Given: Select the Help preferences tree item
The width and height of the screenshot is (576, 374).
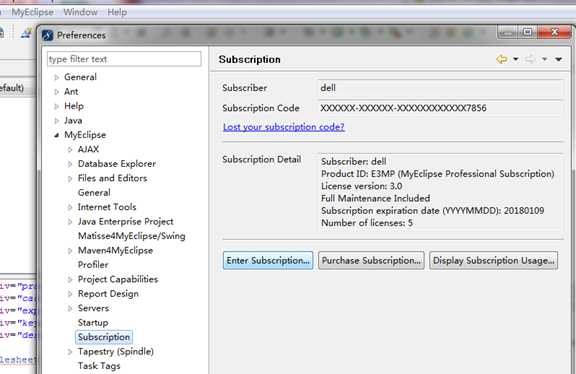Looking at the screenshot, I should click(74, 106).
